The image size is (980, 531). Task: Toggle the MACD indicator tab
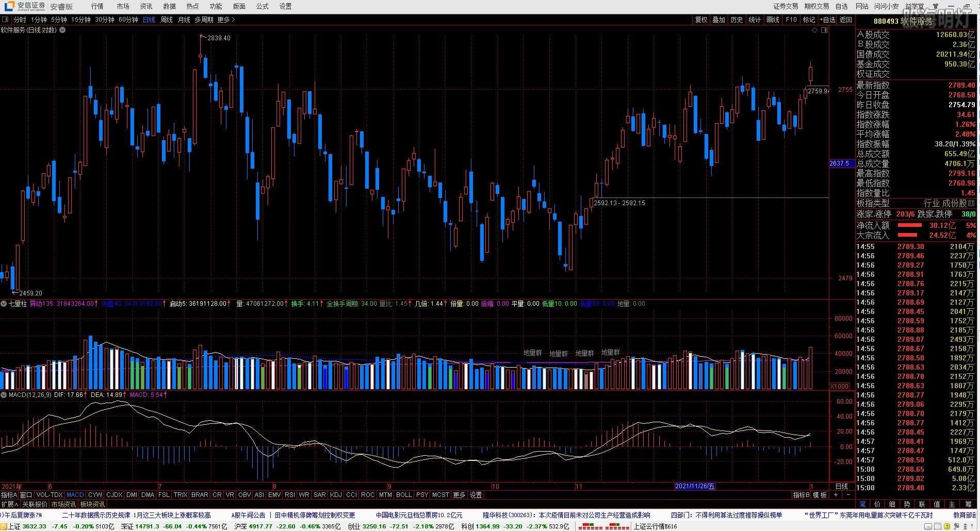click(x=75, y=495)
